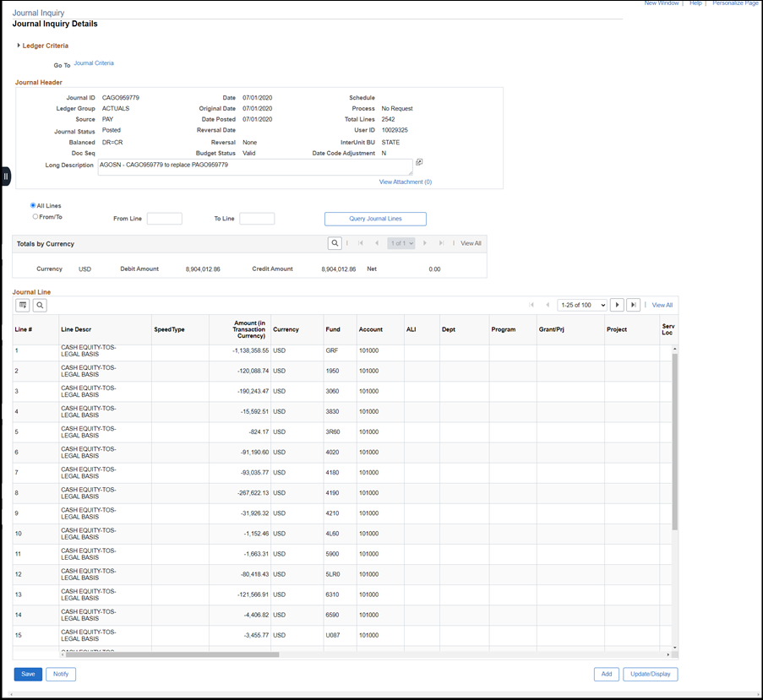This screenshot has width=763, height=700.
Task: Open the Journal Criteria link
Action: (x=94, y=63)
